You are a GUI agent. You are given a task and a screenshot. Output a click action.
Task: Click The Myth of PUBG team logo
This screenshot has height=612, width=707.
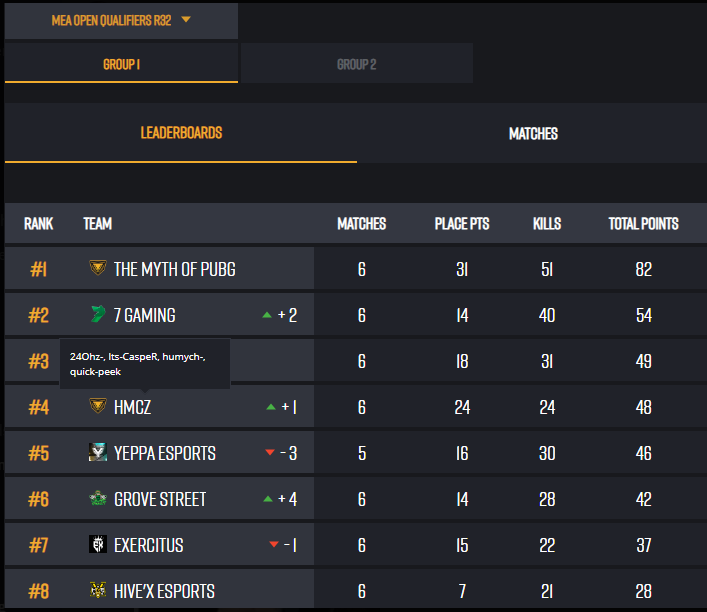tap(98, 267)
